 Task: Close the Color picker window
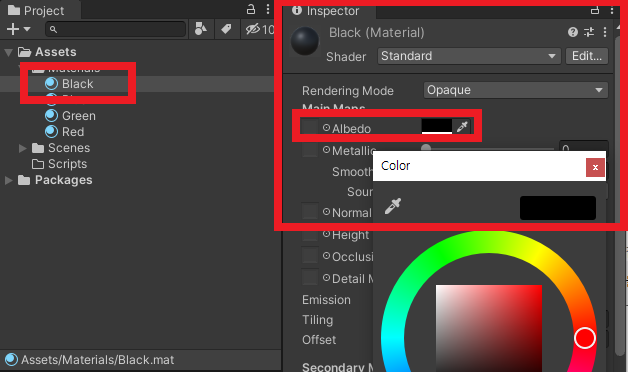(595, 167)
